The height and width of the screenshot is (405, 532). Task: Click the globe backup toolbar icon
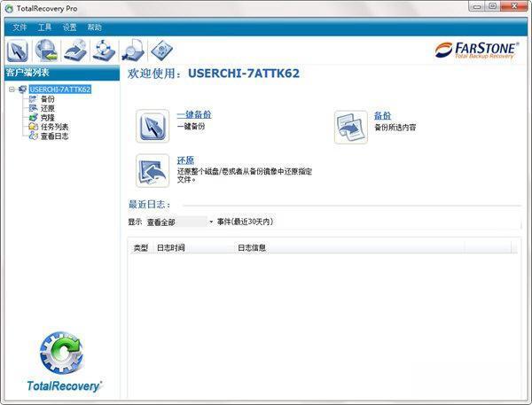point(46,51)
